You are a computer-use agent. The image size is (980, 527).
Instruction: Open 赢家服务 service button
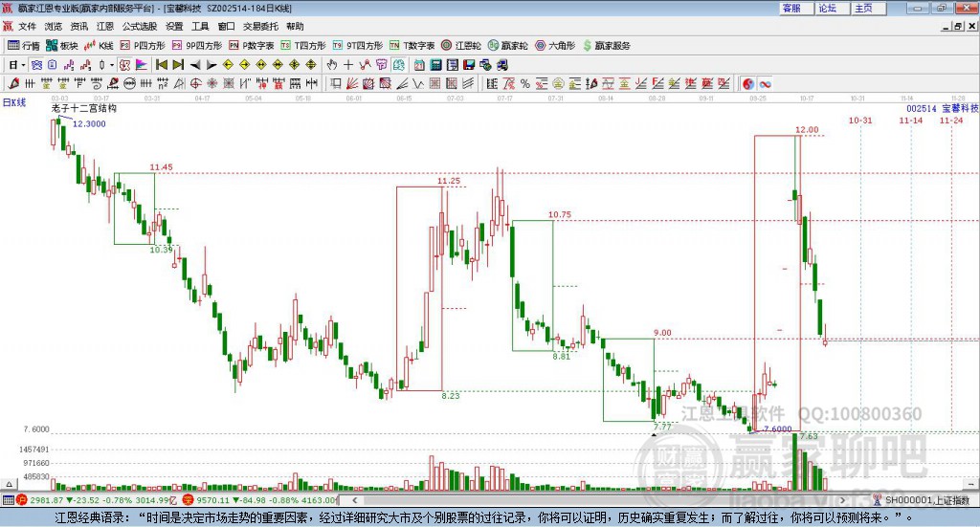[607, 45]
